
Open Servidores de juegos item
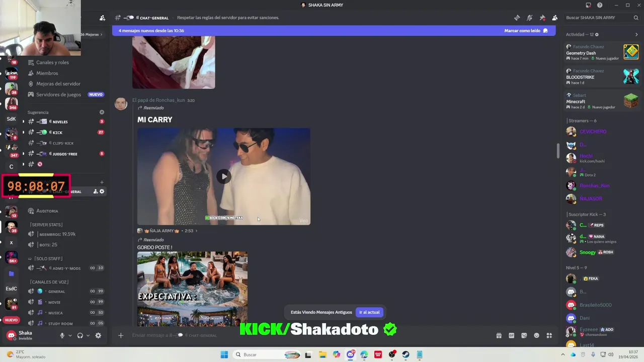coord(65,95)
